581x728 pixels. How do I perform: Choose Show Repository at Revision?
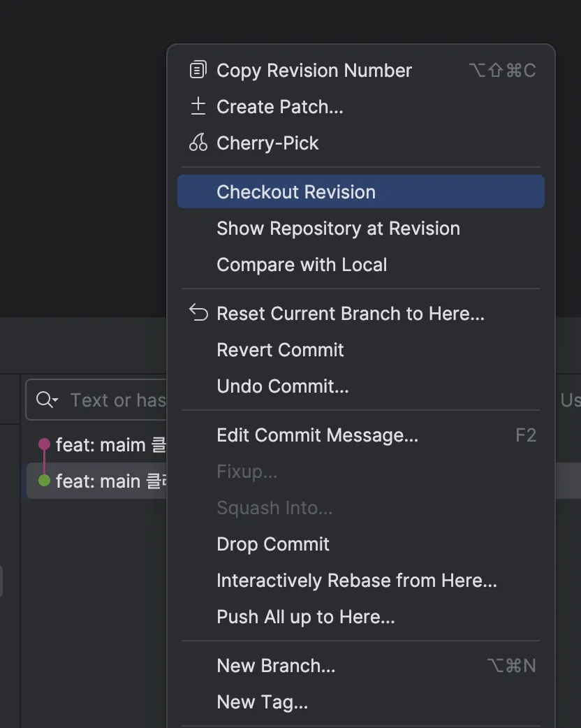point(338,228)
